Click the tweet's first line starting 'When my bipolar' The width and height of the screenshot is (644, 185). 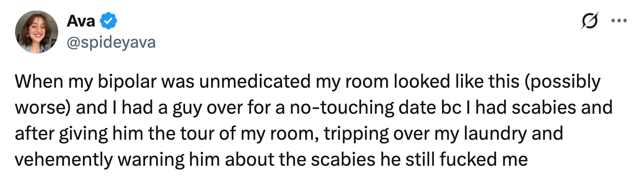(308, 82)
